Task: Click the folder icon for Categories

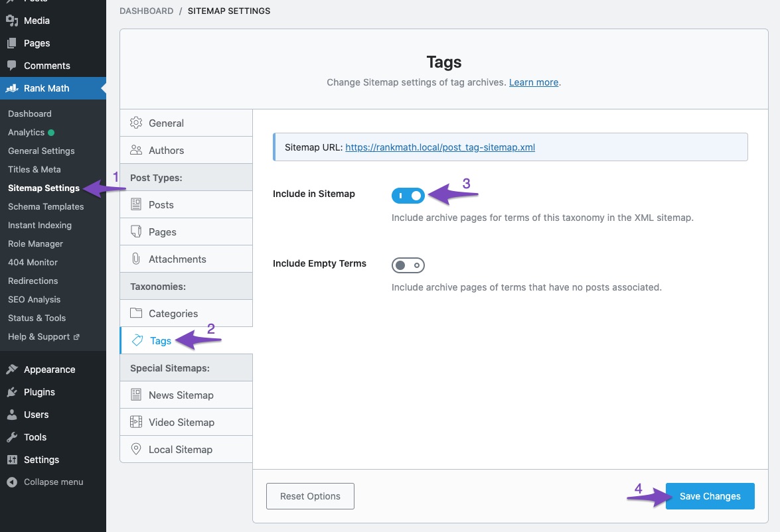Action: click(136, 313)
